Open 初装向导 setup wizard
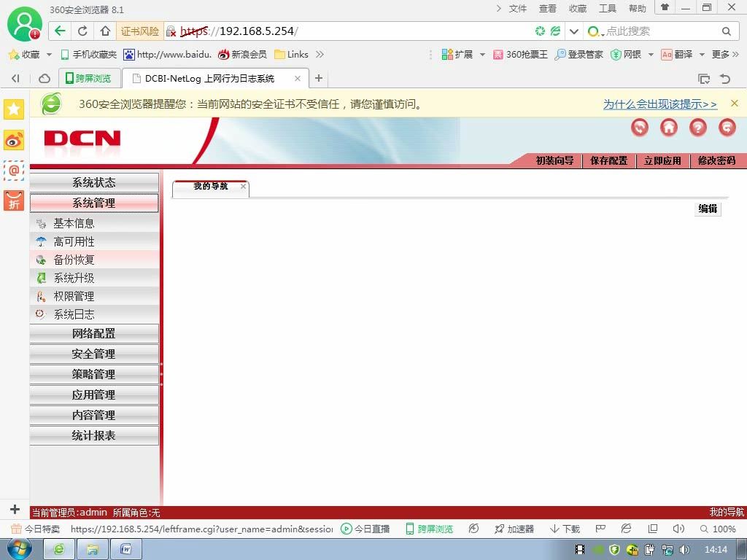 (x=554, y=160)
